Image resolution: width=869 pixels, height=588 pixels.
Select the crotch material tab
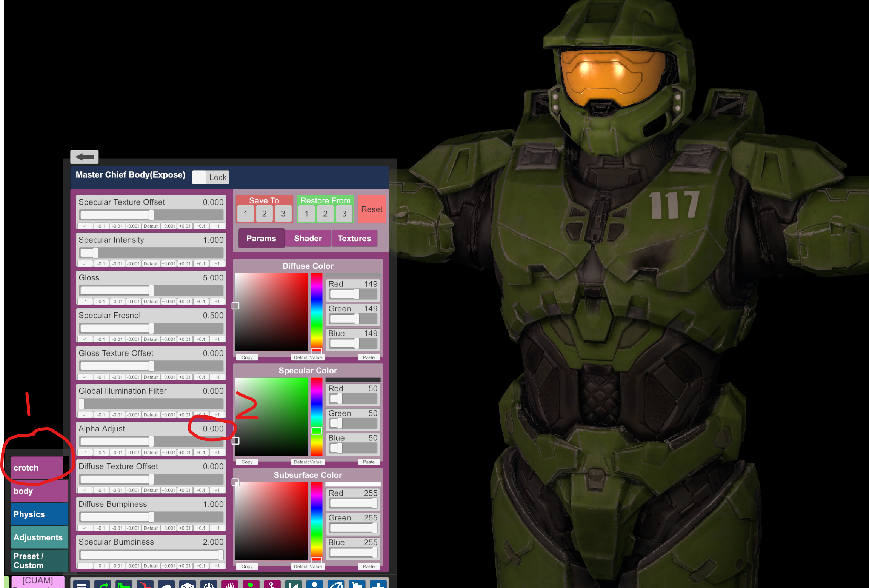pyautogui.click(x=37, y=468)
